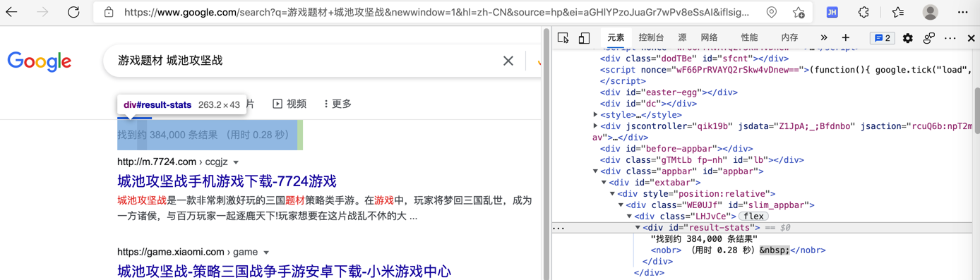Reload the current page
This screenshot has height=280, width=980.
[73, 13]
